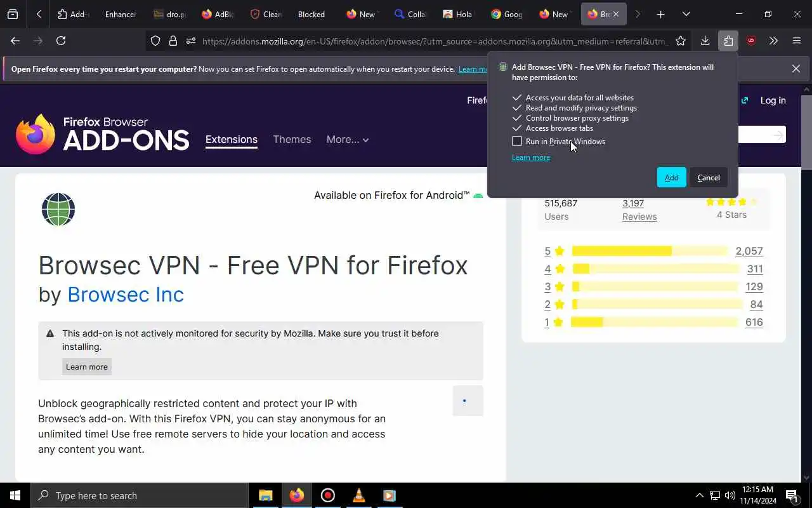Click the five-star rating bar
Viewport: 812px width, 508px height.
(650, 251)
